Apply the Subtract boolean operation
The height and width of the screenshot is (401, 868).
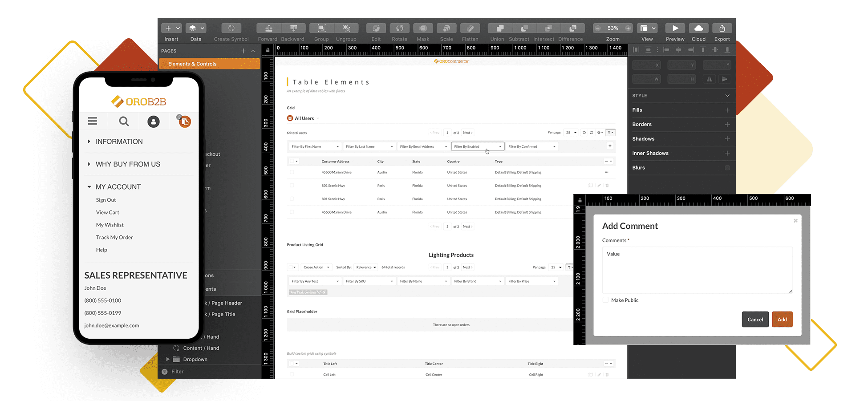[x=524, y=28]
